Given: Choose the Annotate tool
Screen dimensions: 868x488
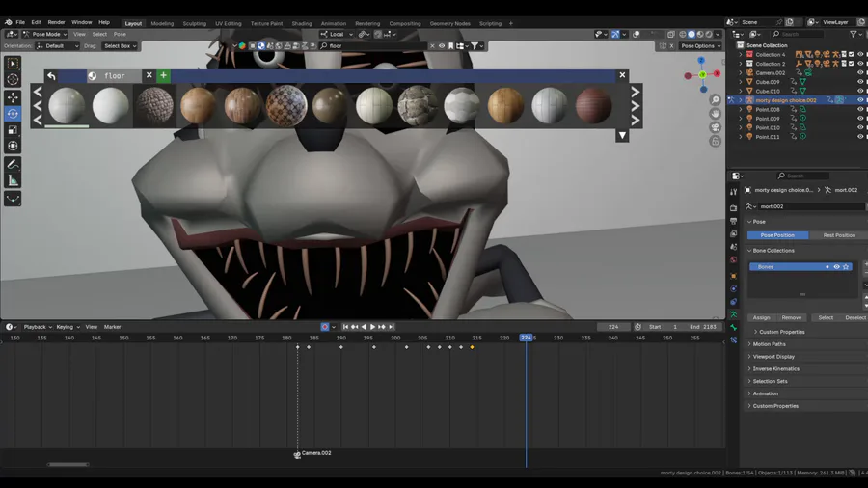Looking at the screenshot, I should click(x=13, y=164).
